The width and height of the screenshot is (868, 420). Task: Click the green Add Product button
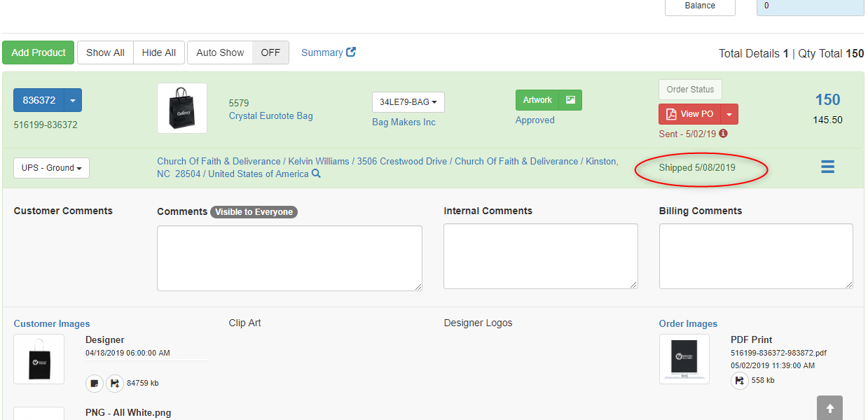(39, 52)
